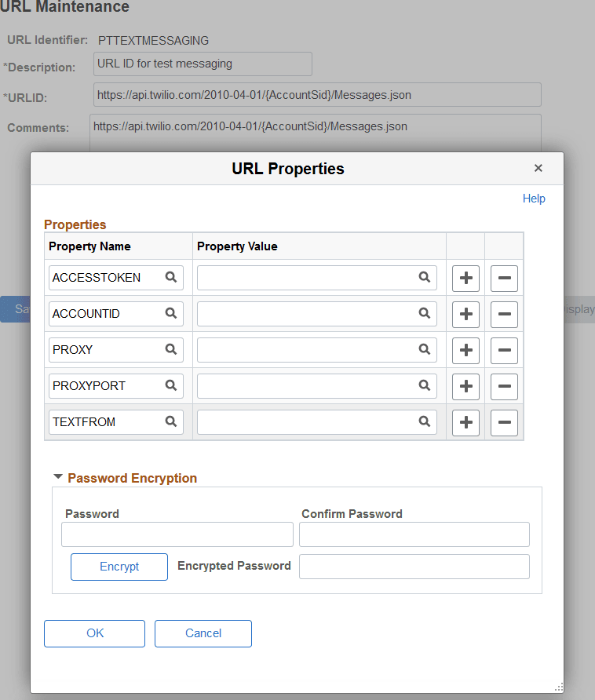Viewport: 595px width, 700px height.
Task: Open the ACCESSTOKEN property name lookup
Action: click(x=171, y=278)
